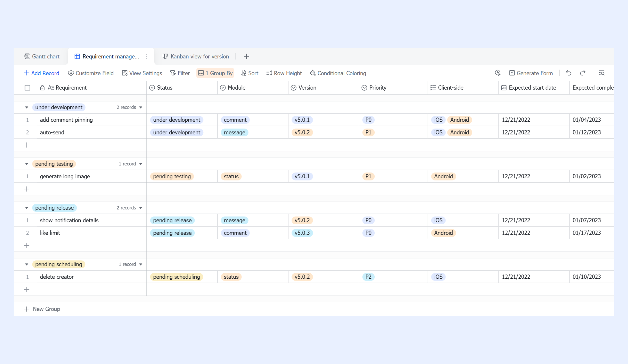Open the search records icon

(x=601, y=73)
